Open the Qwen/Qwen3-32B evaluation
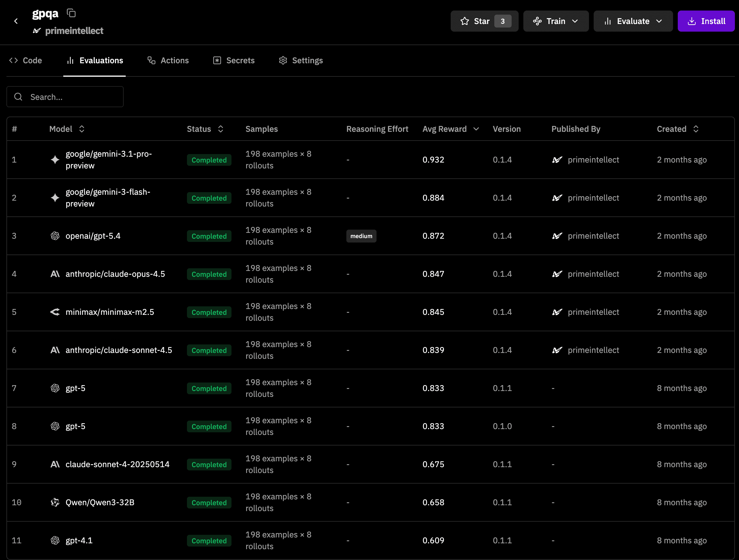The height and width of the screenshot is (560, 739). click(x=100, y=502)
